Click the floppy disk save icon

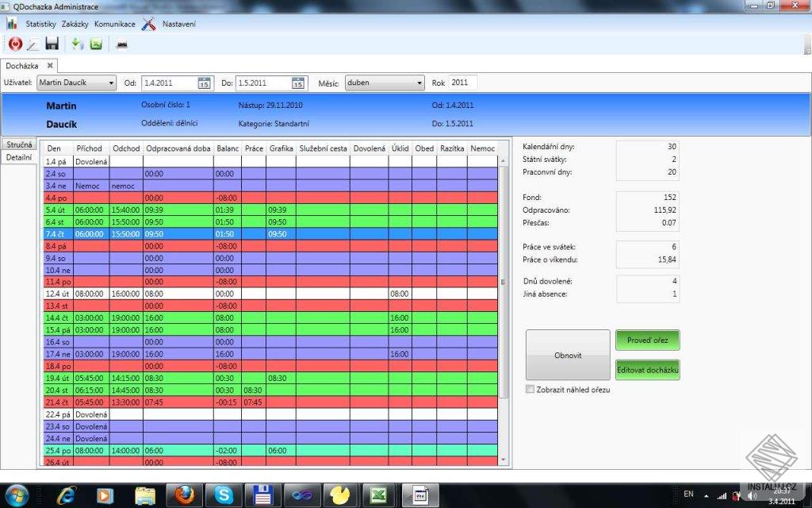52,44
